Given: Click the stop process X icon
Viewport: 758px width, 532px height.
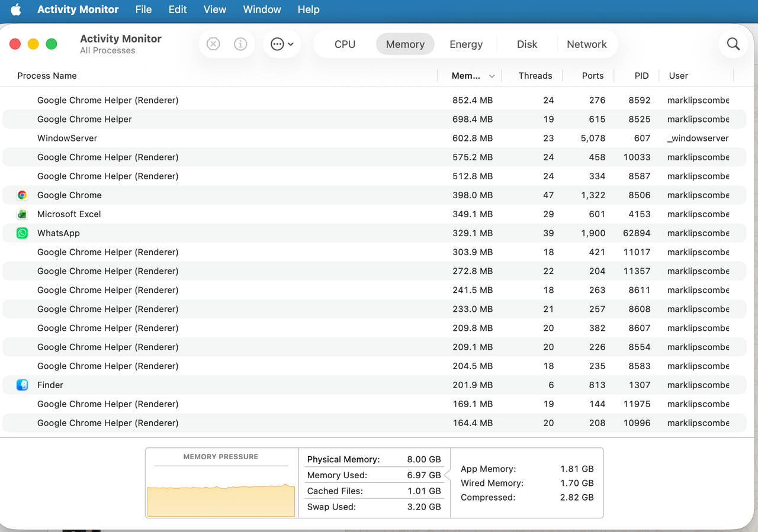Looking at the screenshot, I should tap(213, 44).
